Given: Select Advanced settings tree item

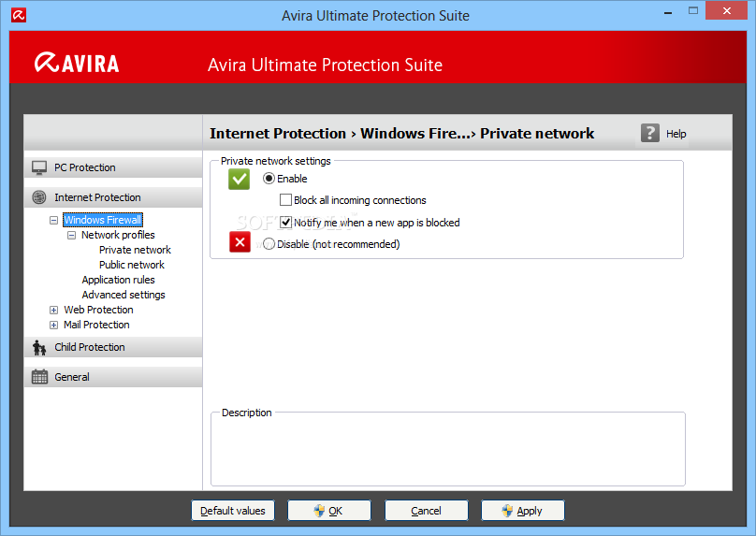Looking at the screenshot, I should coord(124,295).
